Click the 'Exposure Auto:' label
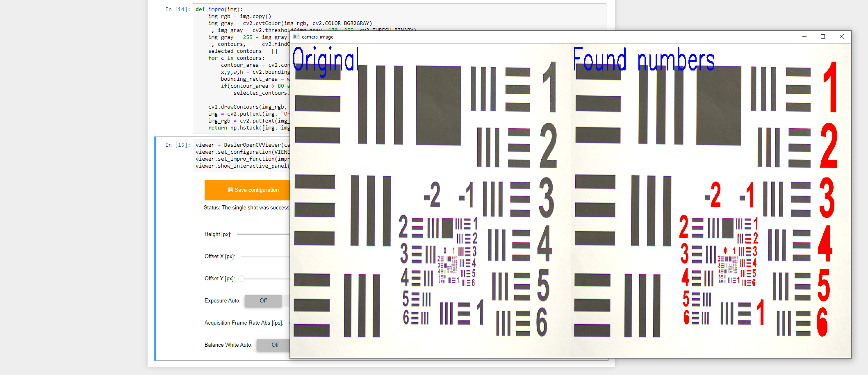The width and height of the screenshot is (868, 375). 222,301
